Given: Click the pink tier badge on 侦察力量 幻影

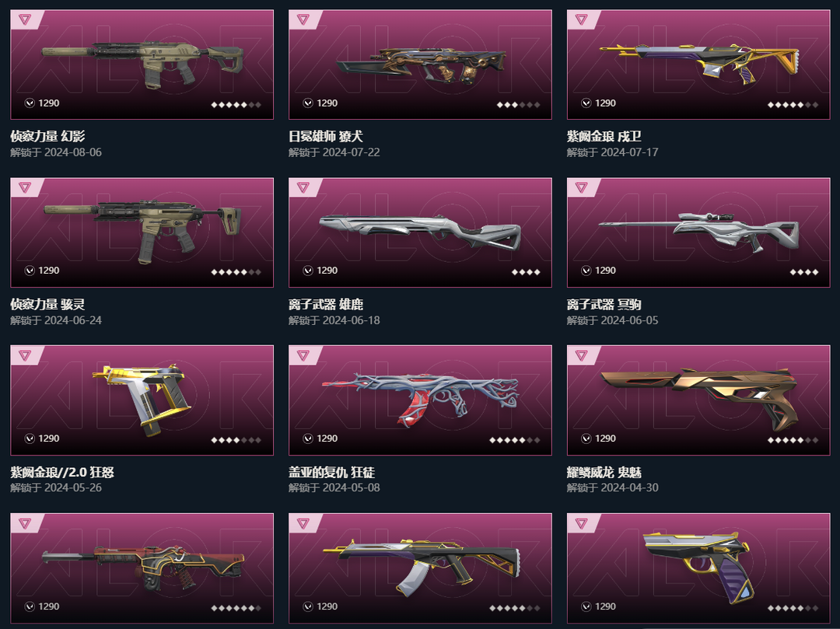Looking at the screenshot, I should pyautogui.click(x=25, y=19).
